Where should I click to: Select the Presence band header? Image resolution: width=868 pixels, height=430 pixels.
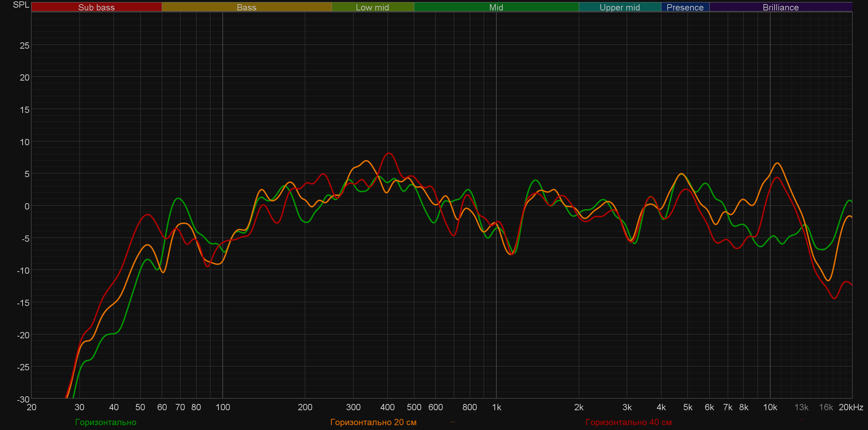(685, 7)
